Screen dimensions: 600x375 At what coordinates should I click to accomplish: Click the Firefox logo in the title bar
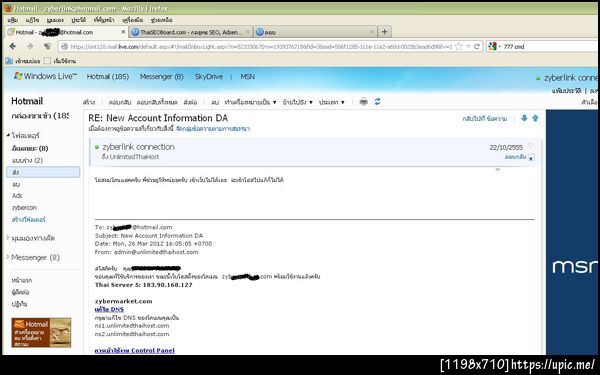pyautogui.click(x=8, y=8)
